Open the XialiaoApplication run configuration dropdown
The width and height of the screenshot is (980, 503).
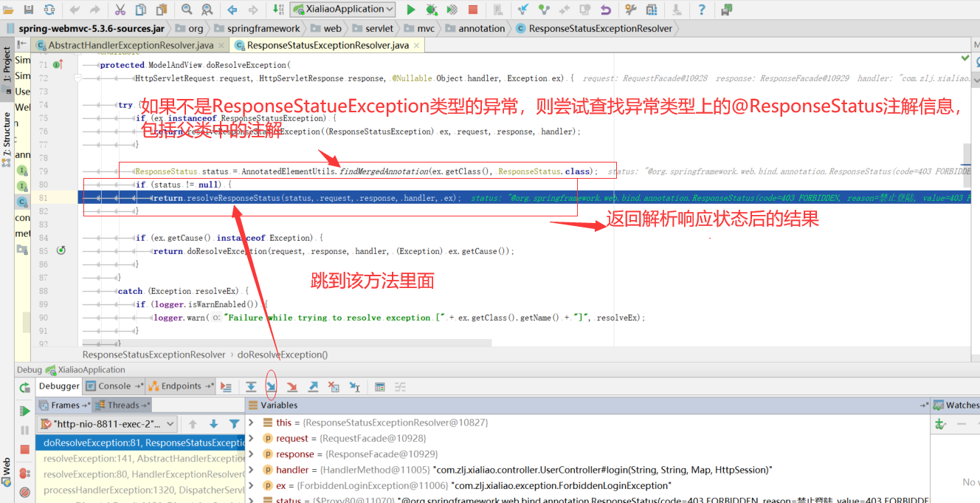[x=342, y=10]
